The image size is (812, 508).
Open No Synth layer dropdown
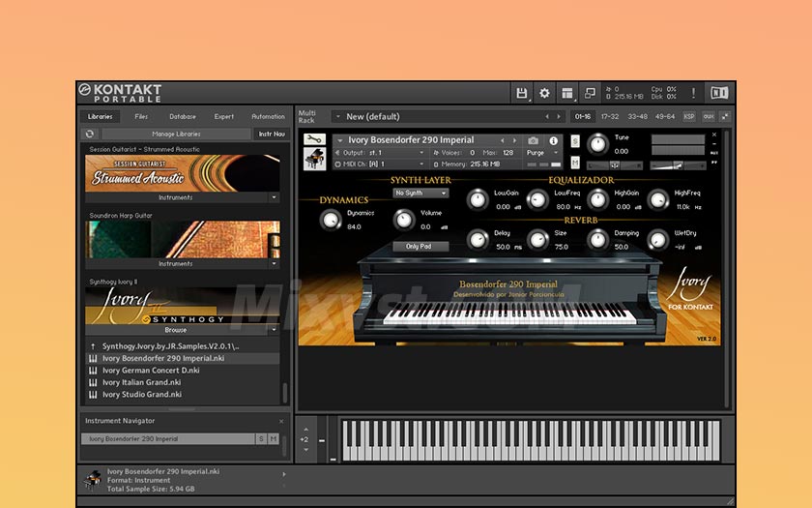(x=420, y=193)
